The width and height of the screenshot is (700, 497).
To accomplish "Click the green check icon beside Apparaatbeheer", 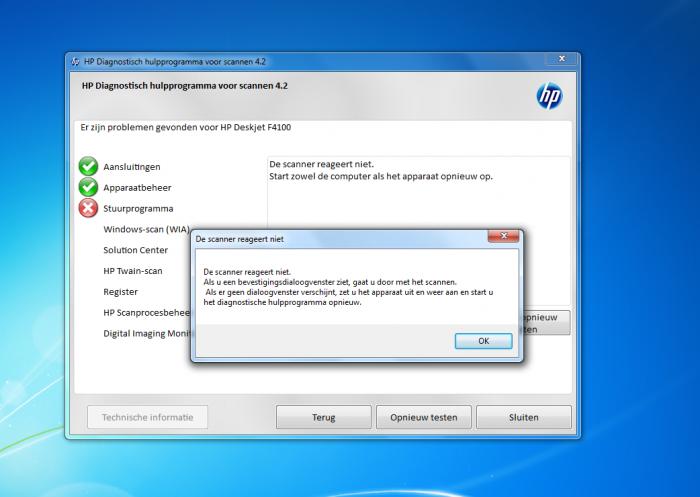I will coord(88,187).
